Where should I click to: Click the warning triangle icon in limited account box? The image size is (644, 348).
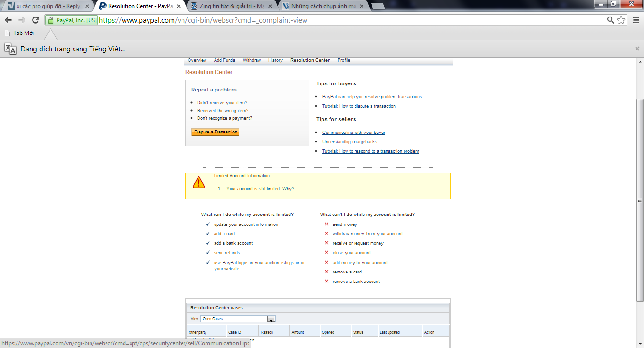tap(199, 182)
